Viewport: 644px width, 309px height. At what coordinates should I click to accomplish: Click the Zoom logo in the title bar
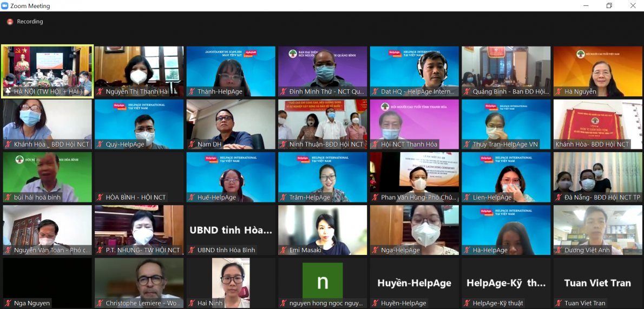click(5, 6)
